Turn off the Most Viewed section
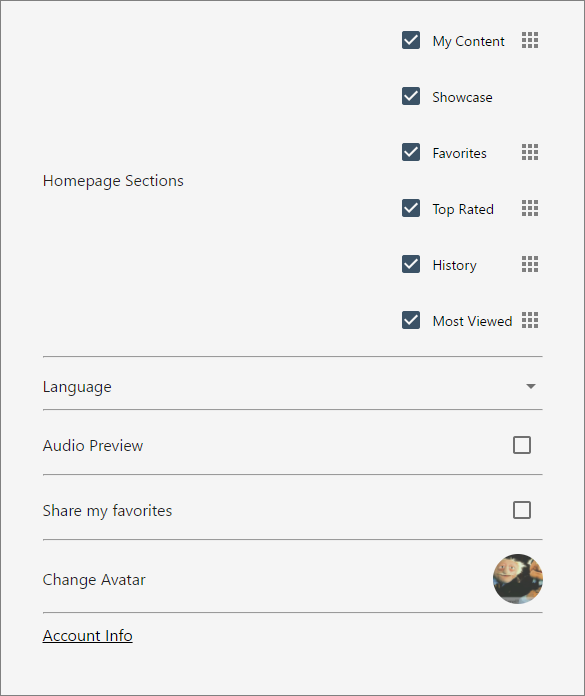585x696 pixels. click(411, 320)
